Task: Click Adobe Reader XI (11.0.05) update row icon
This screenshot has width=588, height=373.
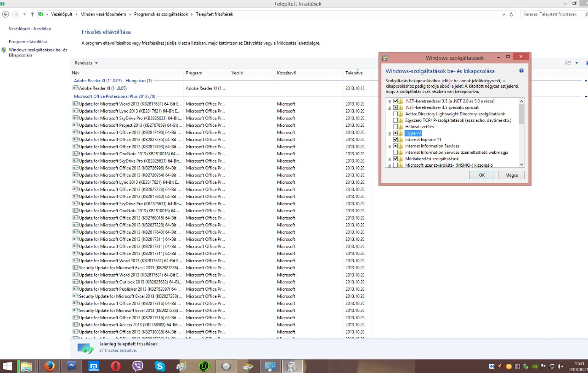Action: click(x=75, y=88)
